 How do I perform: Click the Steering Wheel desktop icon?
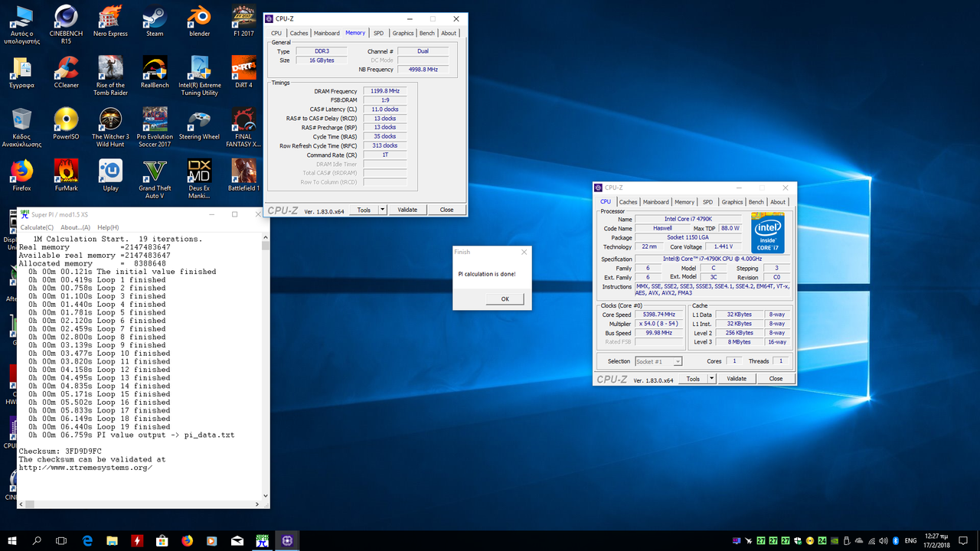(x=199, y=124)
